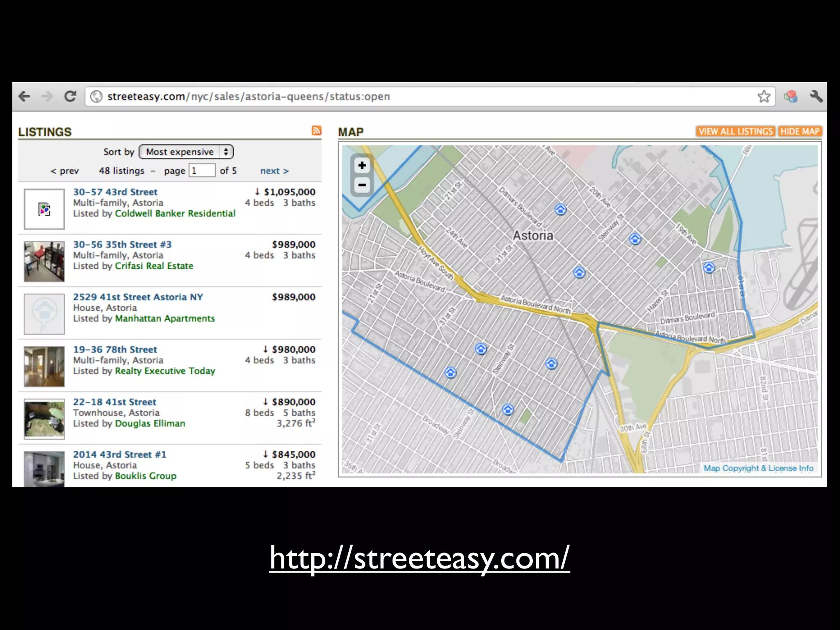Click the browser back arrow

[25, 96]
